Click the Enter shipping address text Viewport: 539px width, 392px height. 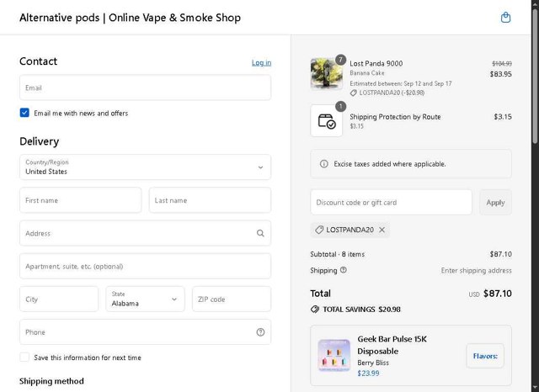(x=476, y=271)
